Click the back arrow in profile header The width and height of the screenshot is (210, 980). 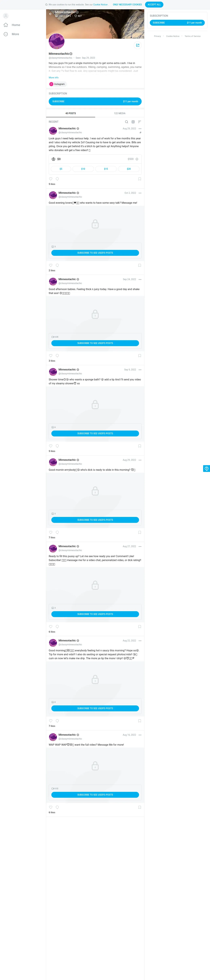[x=50, y=14]
